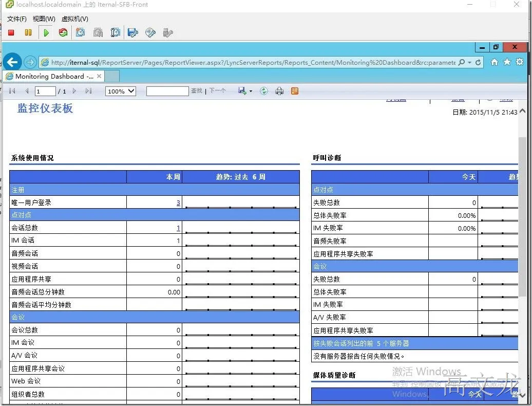Image resolution: width=532 pixels, height=406 pixels.
Task: Select the 媒体质量诊断 section title
Action: click(334, 376)
